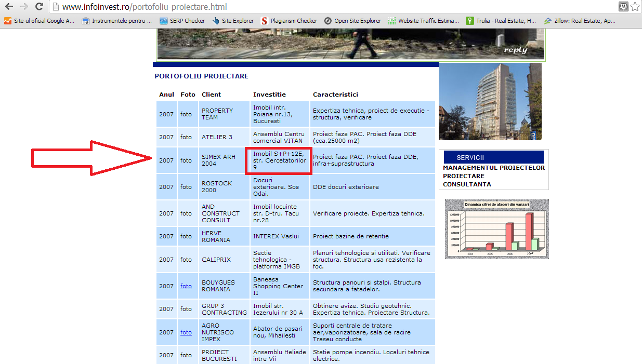
Task: Click the glass tower building photo
Action: (490, 101)
